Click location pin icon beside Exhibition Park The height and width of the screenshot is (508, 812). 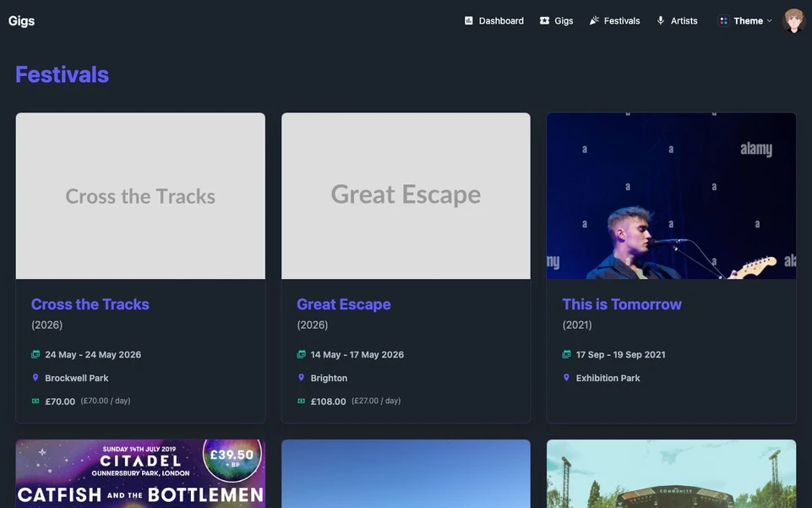pos(566,378)
